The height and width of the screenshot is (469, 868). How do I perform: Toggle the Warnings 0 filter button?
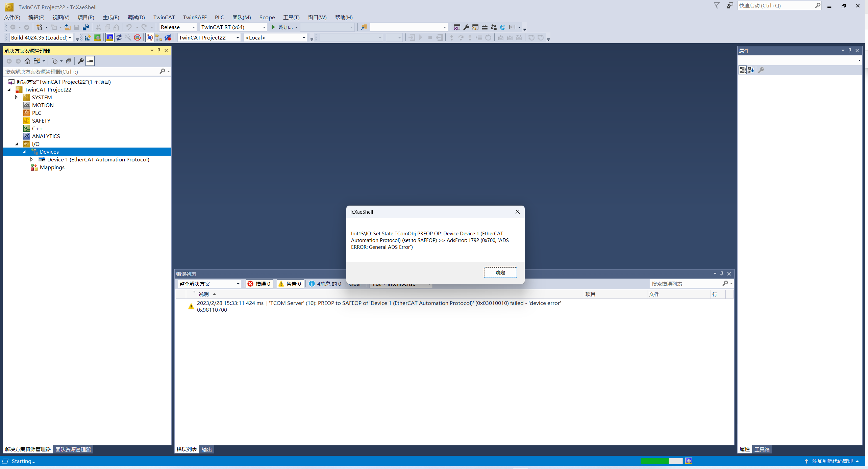tap(290, 284)
